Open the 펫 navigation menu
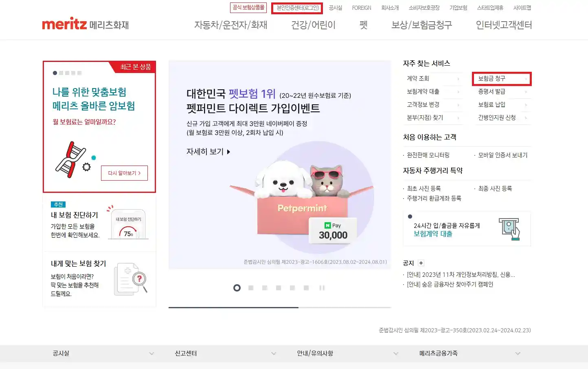 tap(363, 25)
